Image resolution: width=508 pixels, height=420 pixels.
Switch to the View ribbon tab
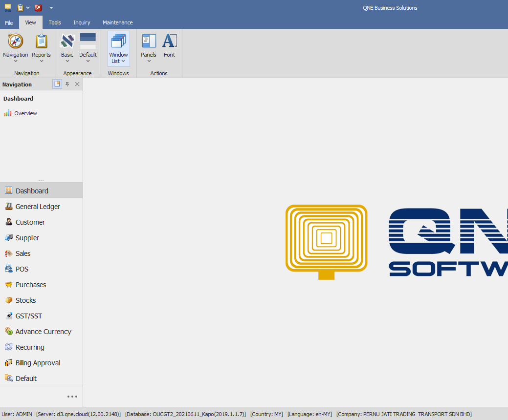coord(30,22)
